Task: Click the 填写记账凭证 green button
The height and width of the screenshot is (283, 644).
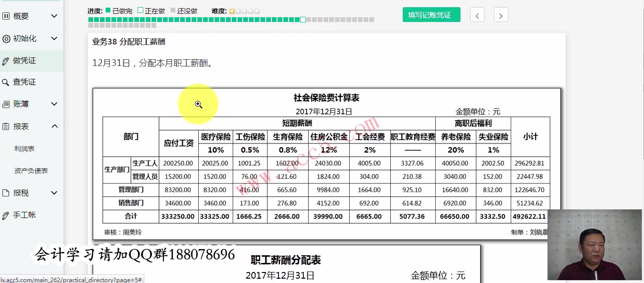Action: pos(431,15)
